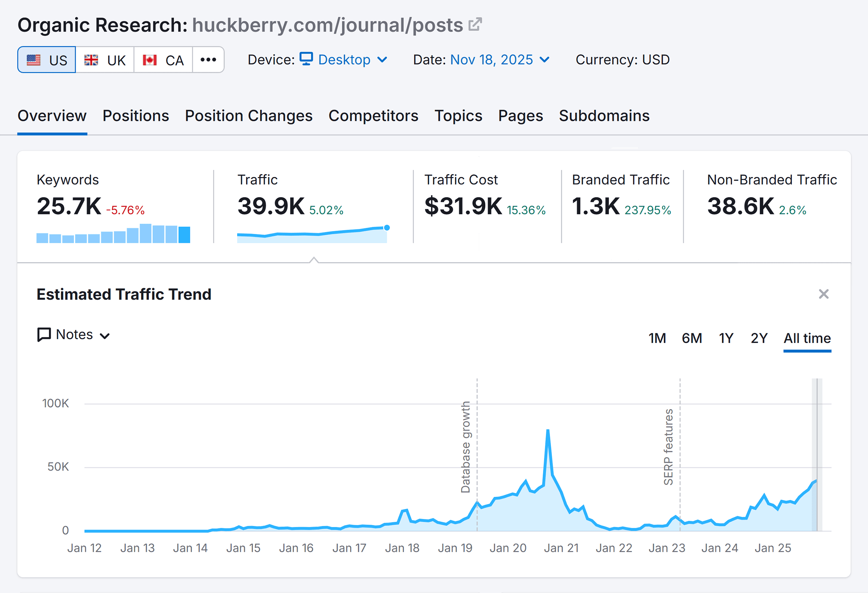Viewport: 868px width, 593px height.
Task: Expand the Notes dropdown chevron
Action: point(105,335)
